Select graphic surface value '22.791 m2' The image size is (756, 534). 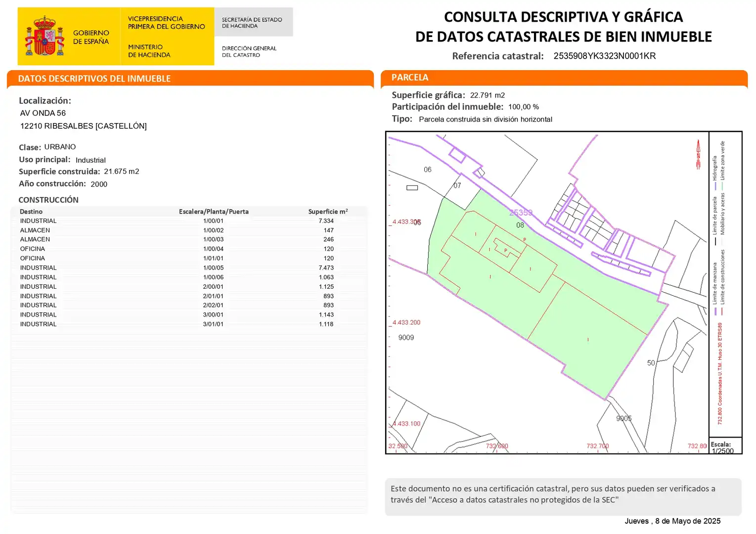point(488,95)
